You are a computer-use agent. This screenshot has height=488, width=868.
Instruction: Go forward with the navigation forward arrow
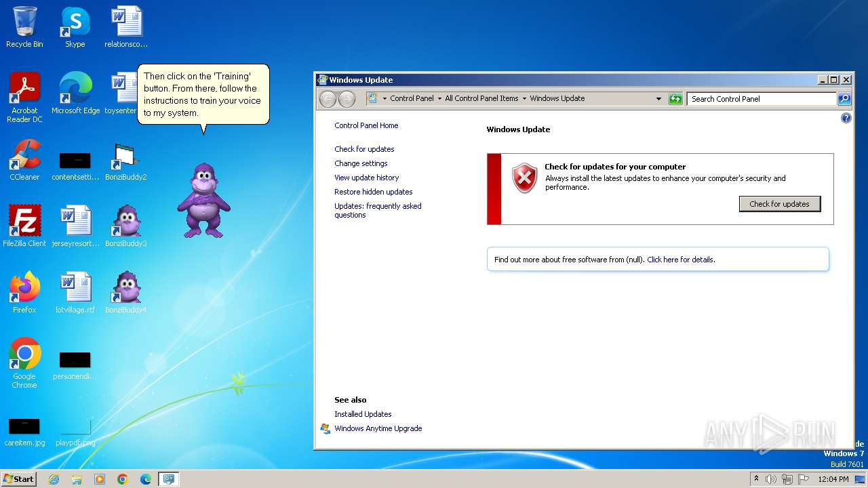pyautogui.click(x=347, y=99)
